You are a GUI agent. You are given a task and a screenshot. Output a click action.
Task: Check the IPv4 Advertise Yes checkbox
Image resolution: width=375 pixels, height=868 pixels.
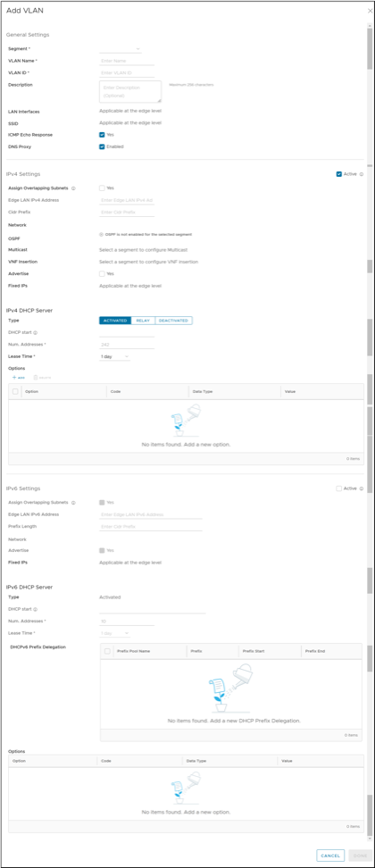tap(102, 273)
